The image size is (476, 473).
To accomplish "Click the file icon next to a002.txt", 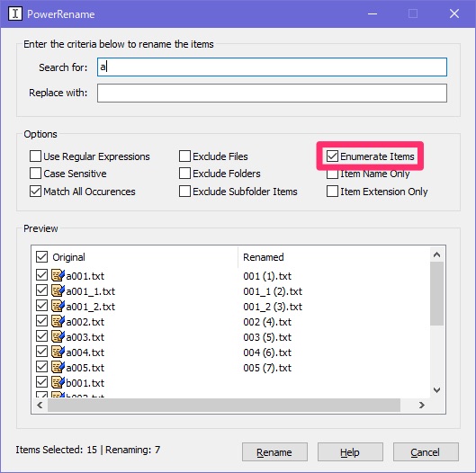I will pyautogui.click(x=58, y=321).
